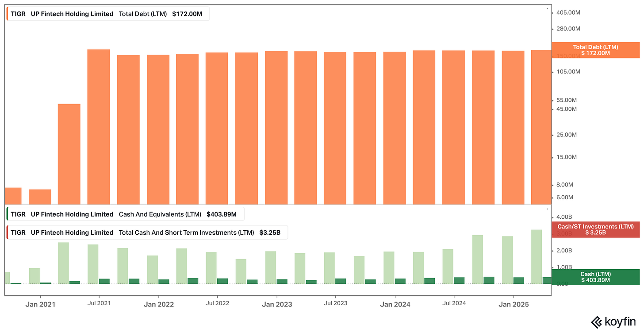The height and width of the screenshot is (333, 644).
Task: Click the 'Total Debt (LTM)' legend text
Action: (143, 14)
